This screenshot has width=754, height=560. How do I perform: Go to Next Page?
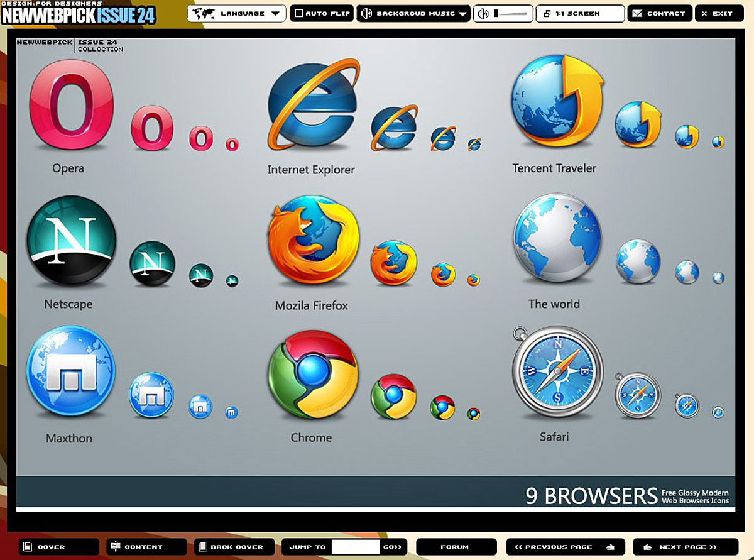[686, 547]
